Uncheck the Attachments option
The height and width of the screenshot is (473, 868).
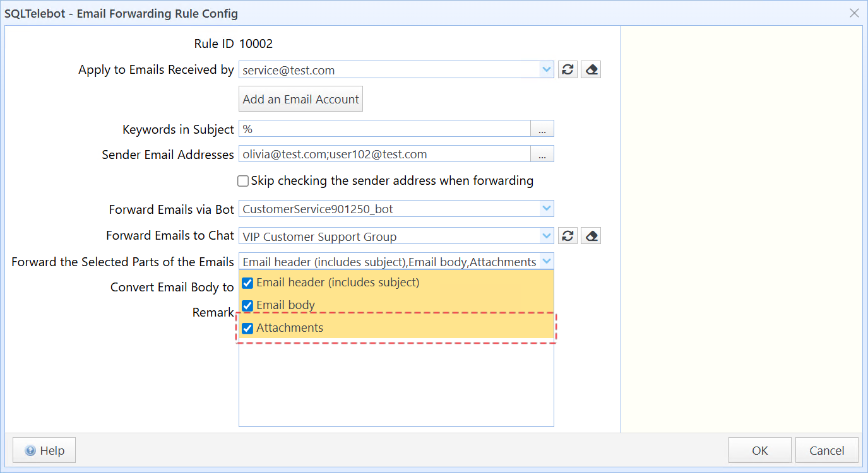click(247, 328)
